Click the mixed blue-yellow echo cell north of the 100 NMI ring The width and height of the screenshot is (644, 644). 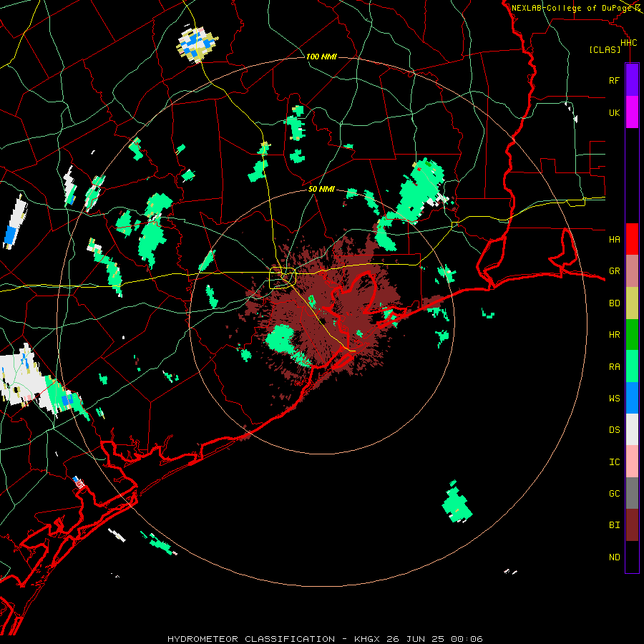(197, 44)
